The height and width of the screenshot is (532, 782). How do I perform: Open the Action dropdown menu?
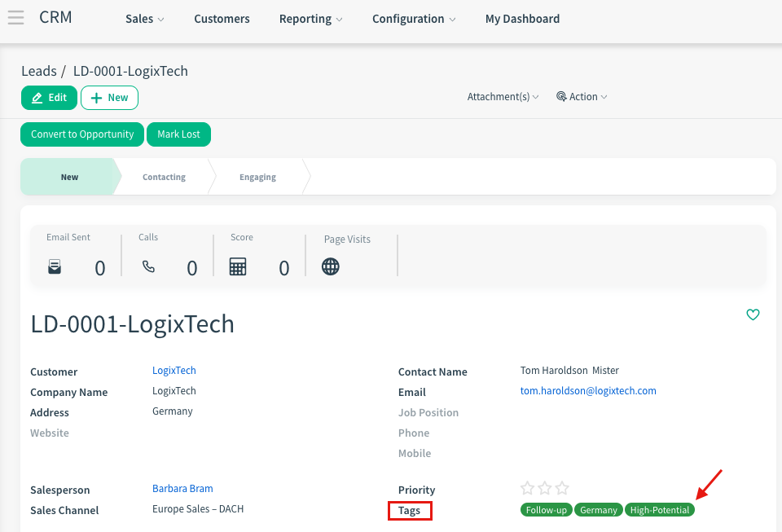582,97
